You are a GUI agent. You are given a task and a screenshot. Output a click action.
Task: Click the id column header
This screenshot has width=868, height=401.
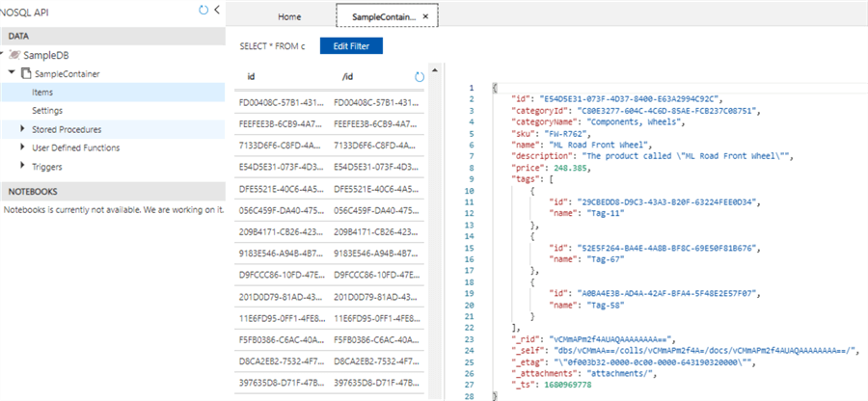pos(251,75)
